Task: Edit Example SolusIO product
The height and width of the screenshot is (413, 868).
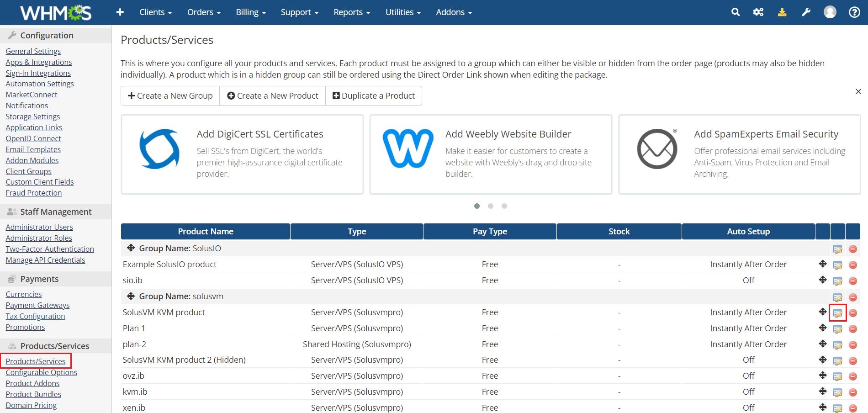Action: click(837, 265)
